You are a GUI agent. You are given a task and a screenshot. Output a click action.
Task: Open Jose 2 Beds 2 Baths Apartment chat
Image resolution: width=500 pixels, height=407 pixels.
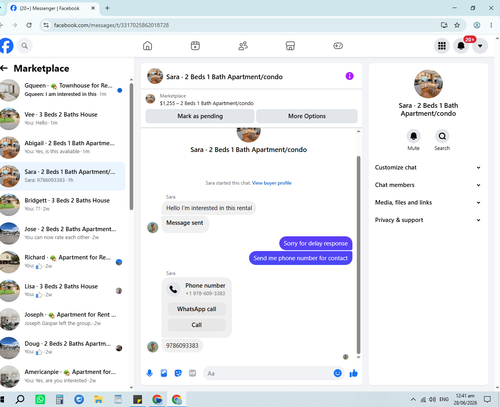click(62, 233)
